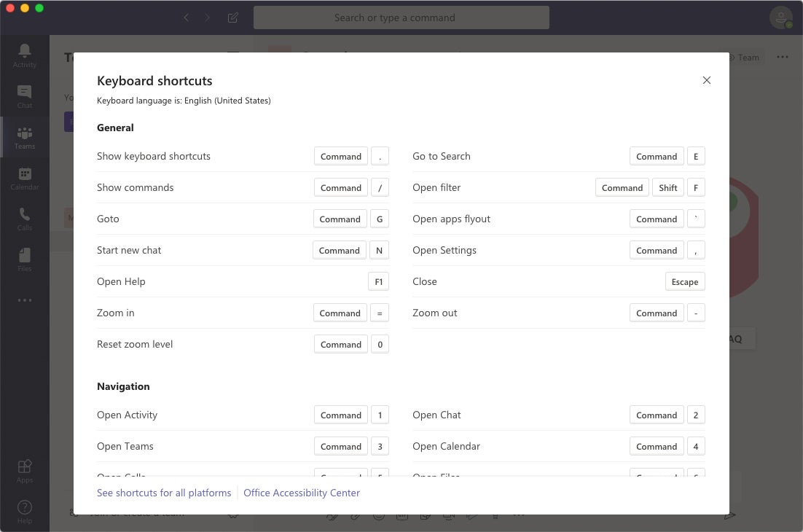The width and height of the screenshot is (803, 532).
Task: Click the General section heading
Action: (115, 128)
